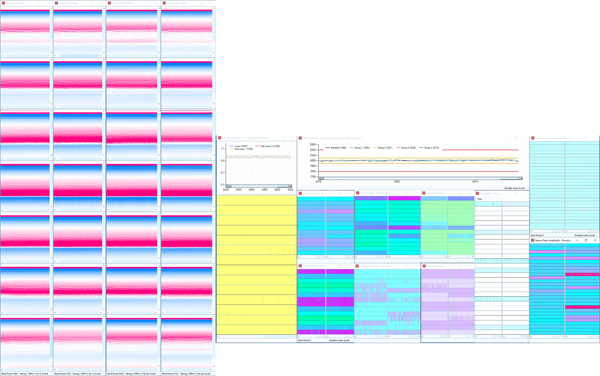Click the String Pressure chart window icon
Screen dimensions: 600x376
click(x=300, y=138)
